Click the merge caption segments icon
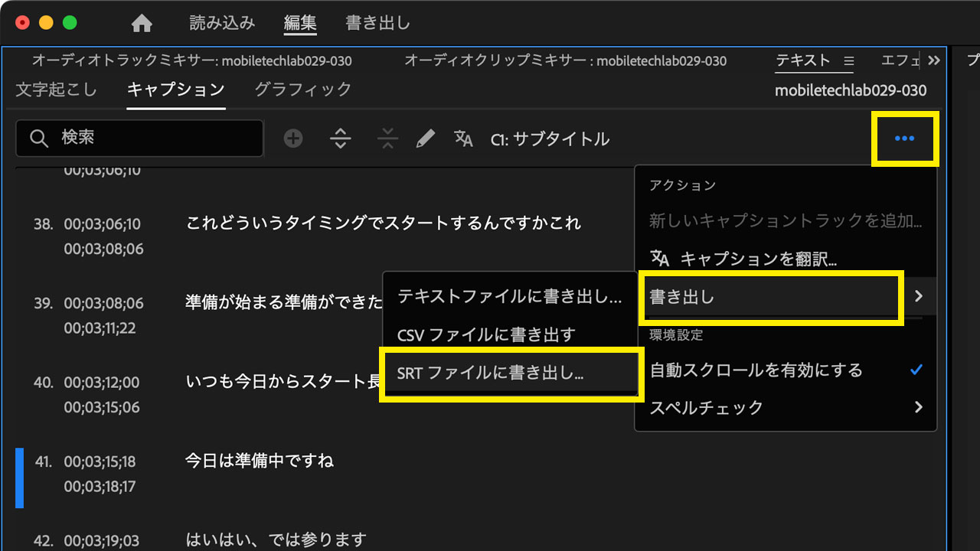Screen dimensions: 980x551 pos(388,139)
